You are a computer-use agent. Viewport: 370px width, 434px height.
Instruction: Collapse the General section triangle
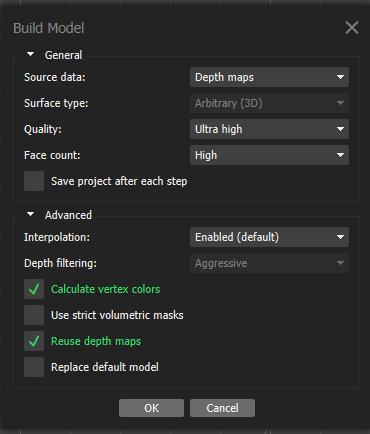point(30,54)
